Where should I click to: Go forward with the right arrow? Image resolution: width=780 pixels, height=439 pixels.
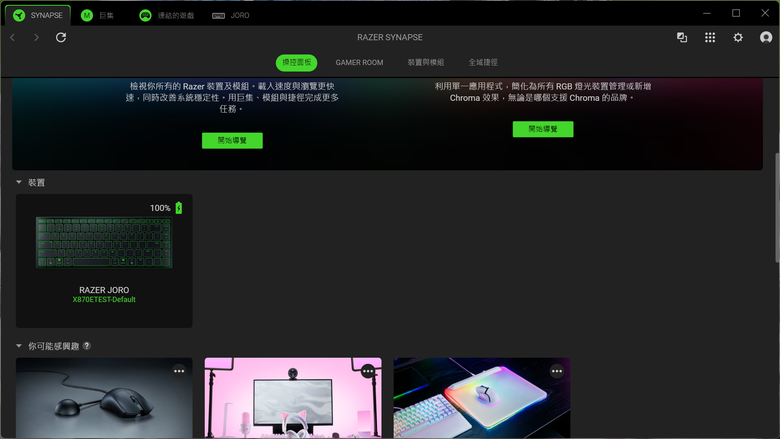pyautogui.click(x=36, y=37)
